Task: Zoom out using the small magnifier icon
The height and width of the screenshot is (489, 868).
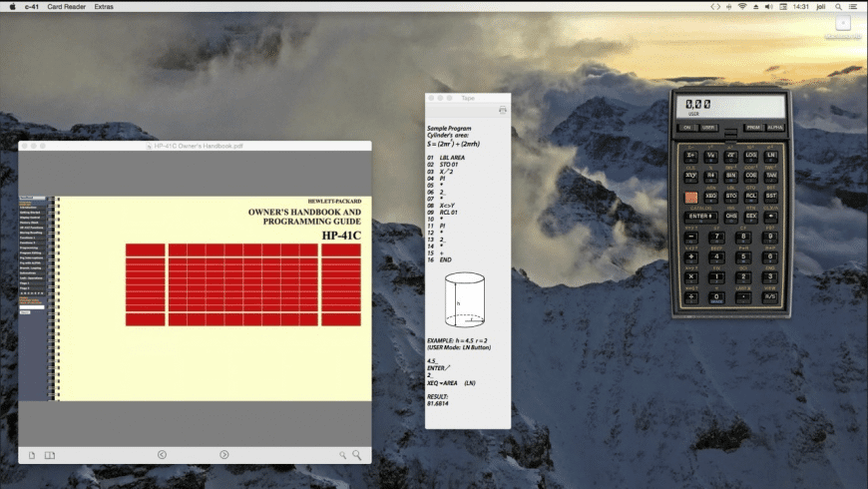Action: pyautogui.click(x=342, y=455)
